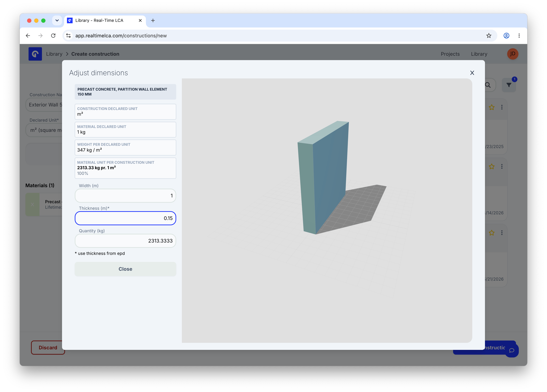Open the chat support bubble icon
This screenshot has height=392, width=547.
pyautogui.click(x=512, y=351)
